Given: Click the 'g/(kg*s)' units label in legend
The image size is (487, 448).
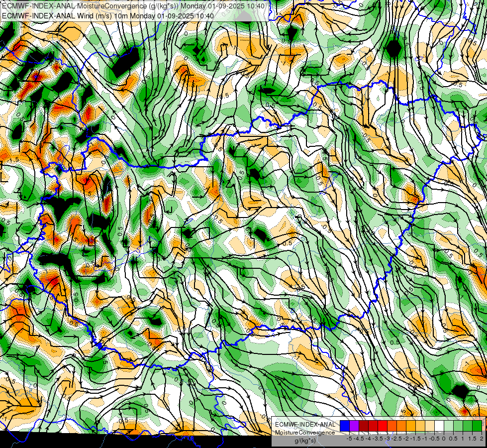Looking at the screenshot, I should pyautogui.click(x=305, y=441).
